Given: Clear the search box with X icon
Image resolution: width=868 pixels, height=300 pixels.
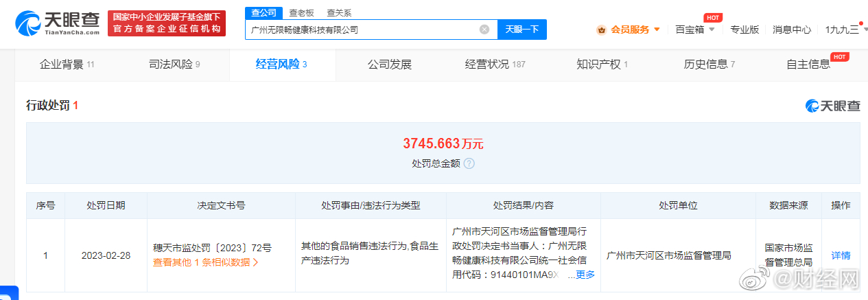Looking at the screenshot, I should coord(484,30).
